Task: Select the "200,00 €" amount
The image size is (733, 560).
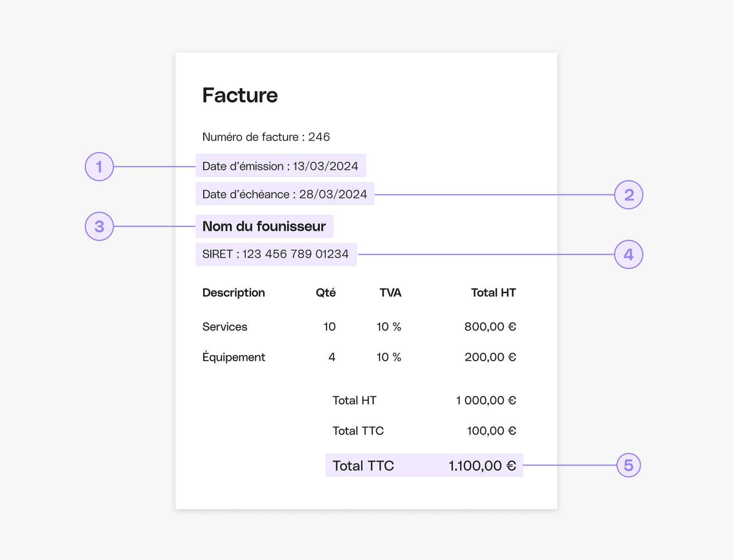Action: [x=490, y=357]
